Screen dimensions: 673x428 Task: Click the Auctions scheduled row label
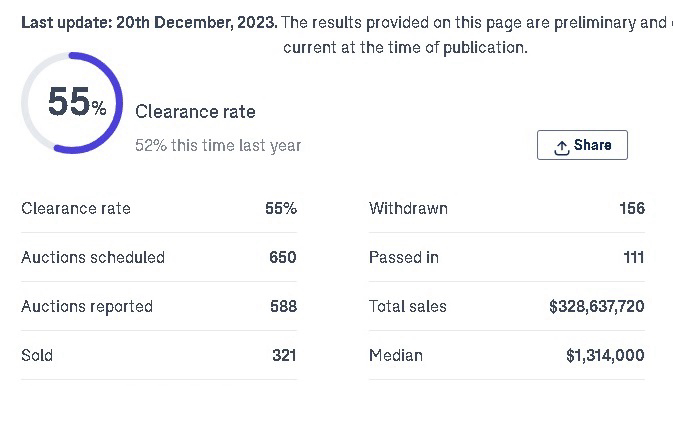click(93, 258)
